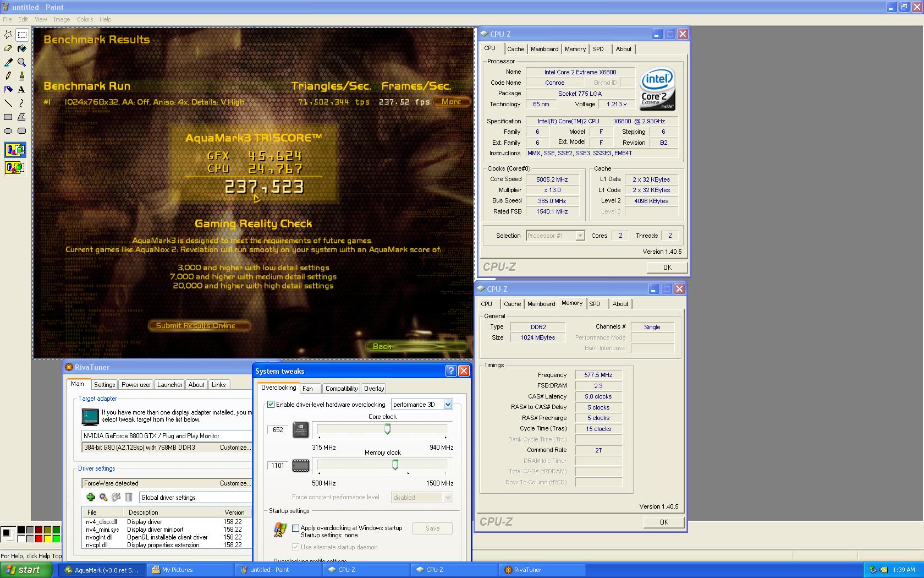Pick the Eraser tool in Paint
Screen dimensions: 924x578
8,48
